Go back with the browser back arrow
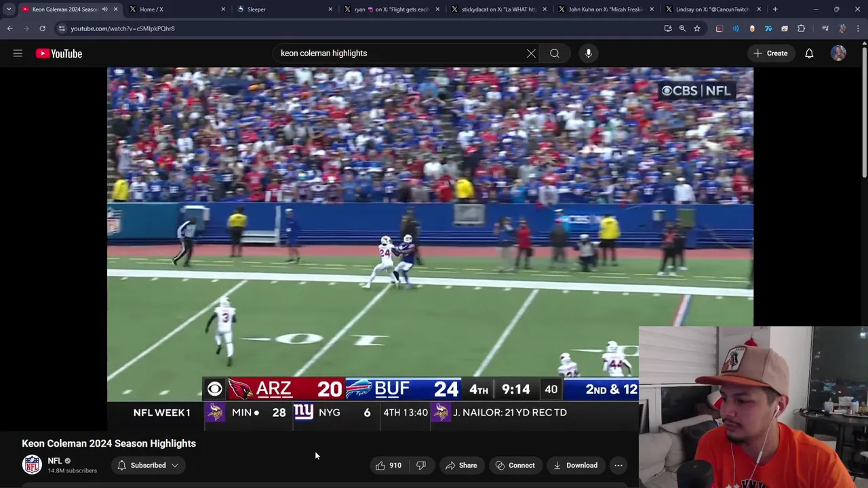Image resolution: width=868 pixels, height=488 pixels. [x=9, y=28]
